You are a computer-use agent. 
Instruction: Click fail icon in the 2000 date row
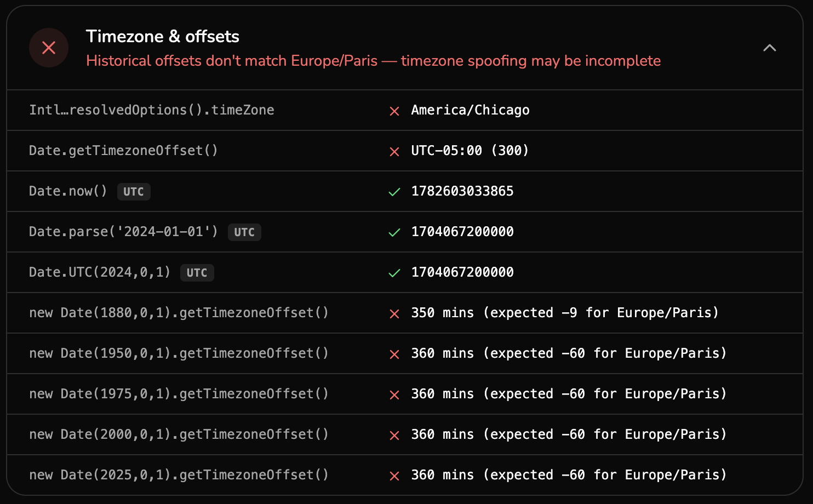coord(394,436)
